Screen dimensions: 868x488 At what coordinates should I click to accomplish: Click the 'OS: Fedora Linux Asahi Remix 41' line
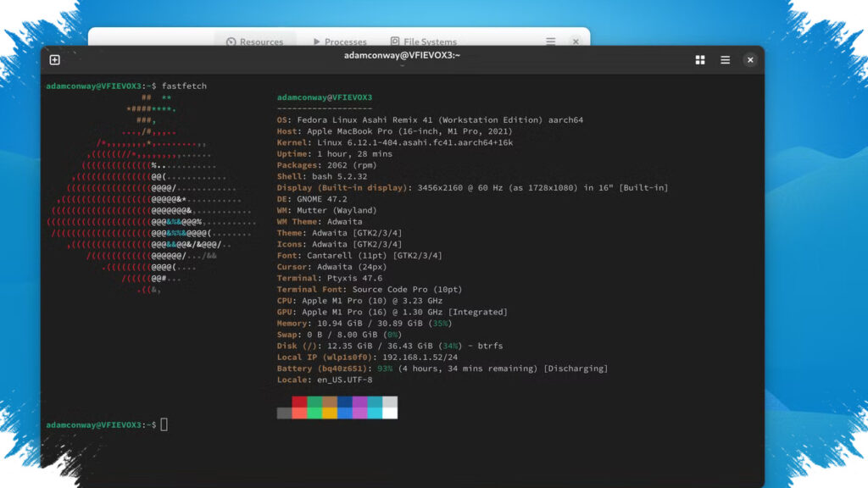click(x=430, y=120)
